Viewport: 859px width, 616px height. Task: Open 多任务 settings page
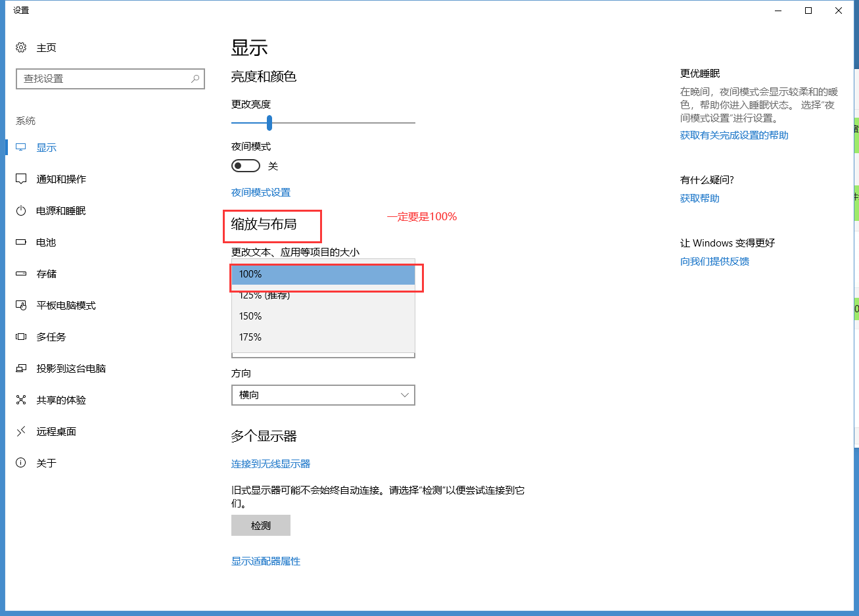pos(51,337)
